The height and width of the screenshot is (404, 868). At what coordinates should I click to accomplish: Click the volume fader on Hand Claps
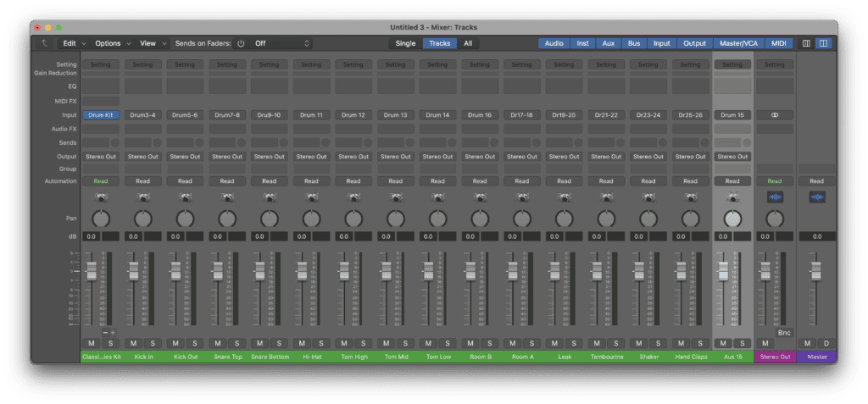[681, 272]
